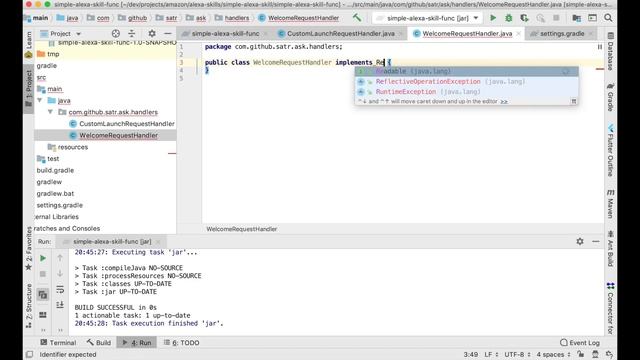The image size is (640, 360).
Task: Click scroll to end in Run console
Action: pos(60,305)
